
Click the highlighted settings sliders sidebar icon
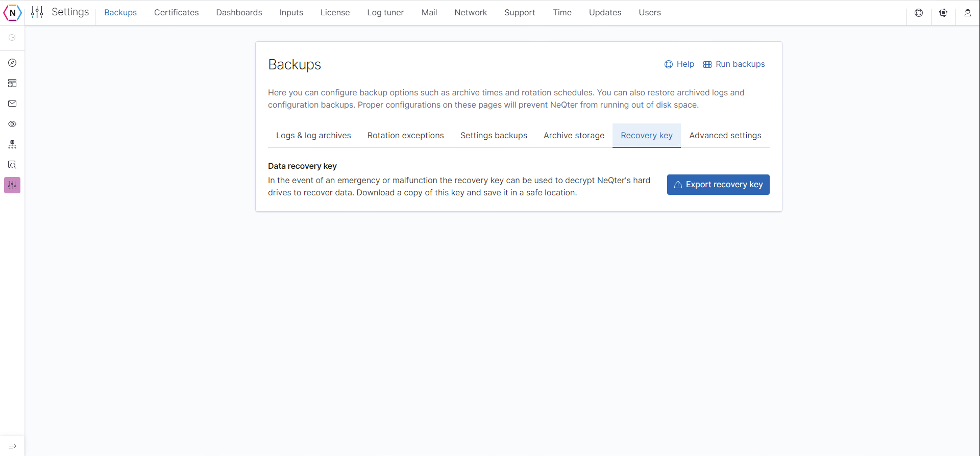click(12, 185)
